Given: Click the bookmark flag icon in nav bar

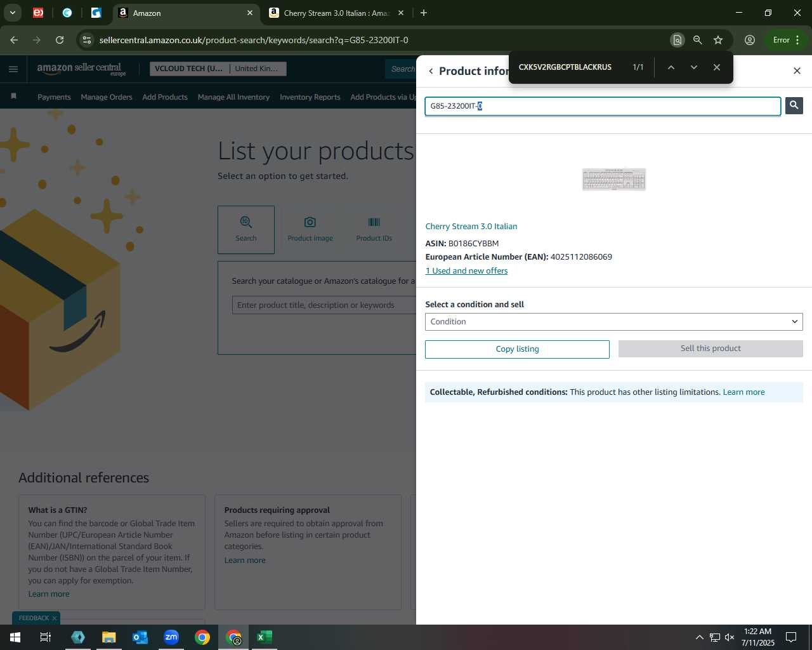Looking at the screenshot, I should 13,96.
